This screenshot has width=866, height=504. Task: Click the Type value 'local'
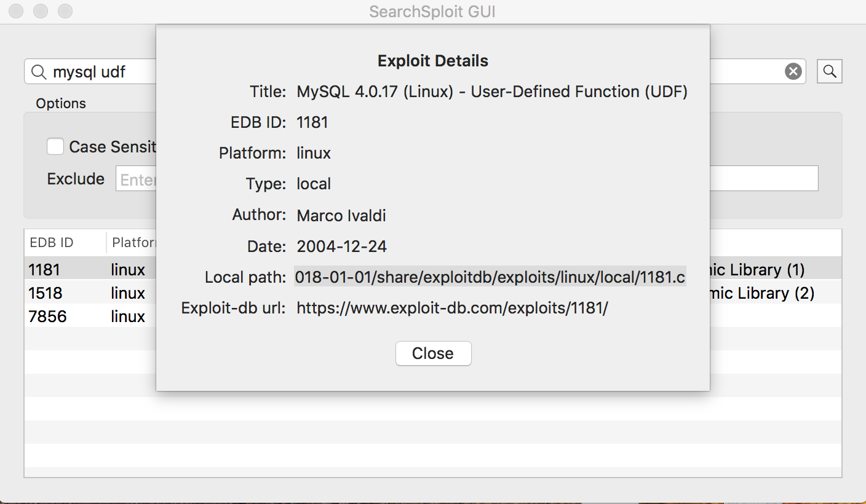pyautogui.click(x=314, y=184)
